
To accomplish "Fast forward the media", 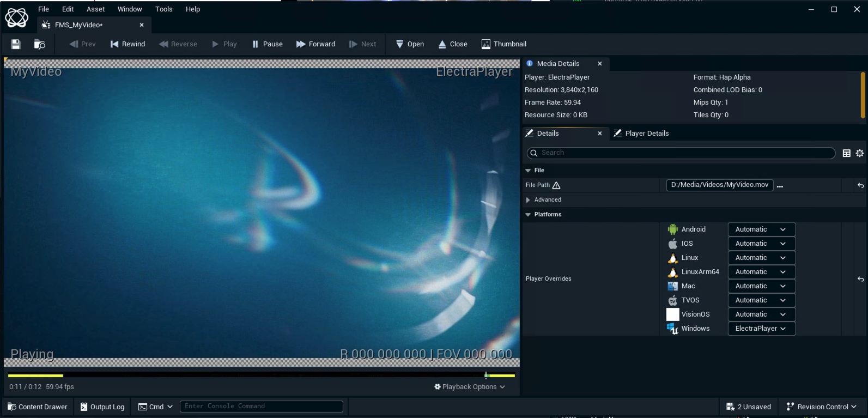I will point(316,44).
